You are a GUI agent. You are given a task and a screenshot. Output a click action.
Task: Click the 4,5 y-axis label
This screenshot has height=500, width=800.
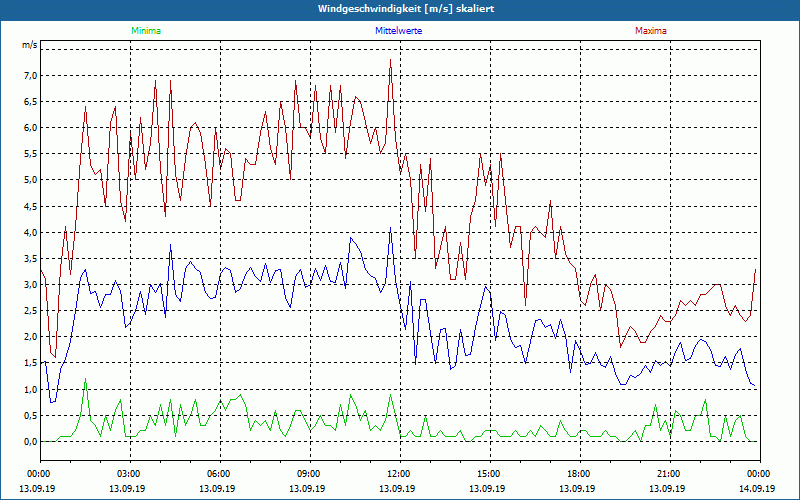[x=31, y=207]
